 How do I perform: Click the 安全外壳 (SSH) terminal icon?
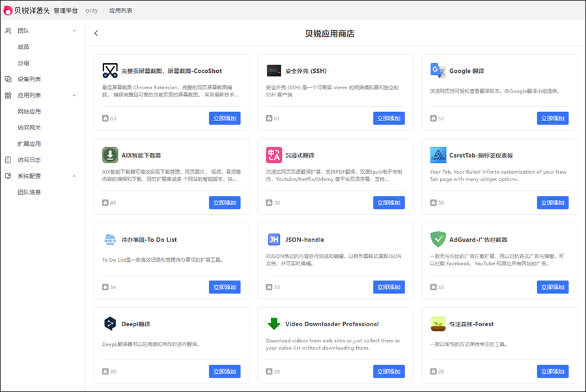pyautogui.click(x=274, y=70)
